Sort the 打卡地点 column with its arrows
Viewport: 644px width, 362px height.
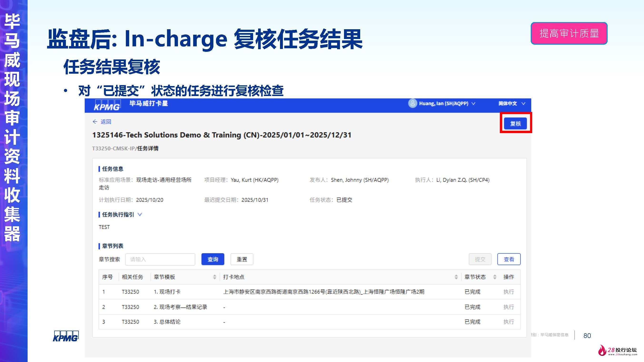point(456,277)
